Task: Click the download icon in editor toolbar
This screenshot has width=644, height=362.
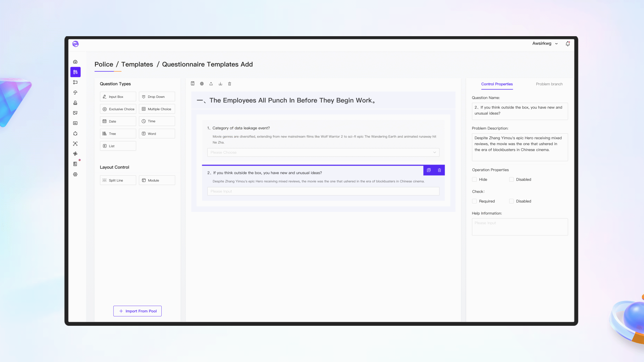Action: pos(220,84)
